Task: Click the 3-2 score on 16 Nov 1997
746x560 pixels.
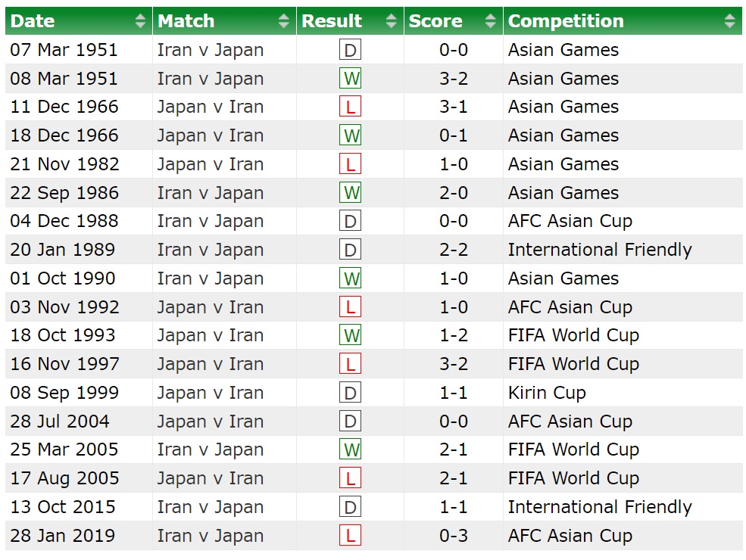Action: pyautogui.click(x=454, y=364)
